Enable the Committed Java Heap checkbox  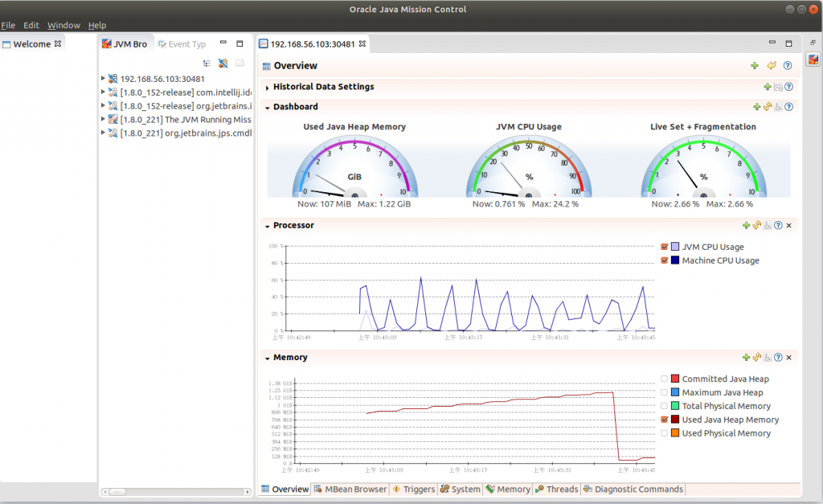pyautogui.click(x=664, y=379)
